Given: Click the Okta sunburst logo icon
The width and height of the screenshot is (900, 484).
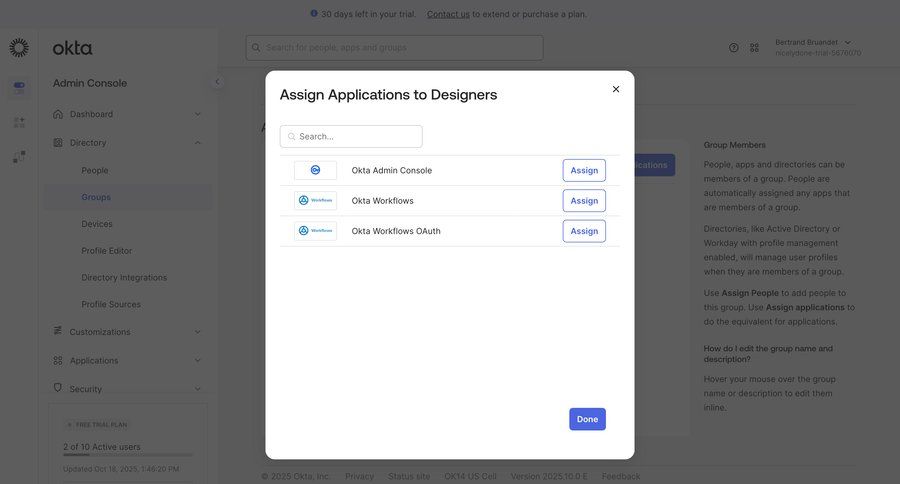Looking at the screenshot, I should click(x=19, y=48).
